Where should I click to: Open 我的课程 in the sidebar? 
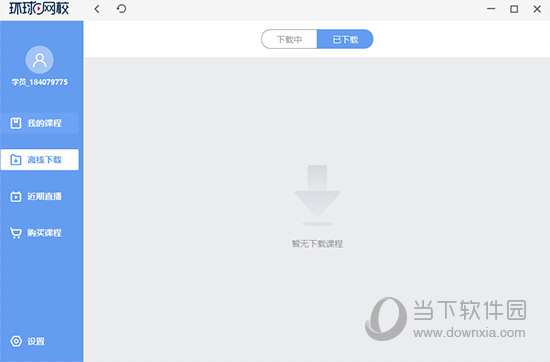[x=40, y=123]
